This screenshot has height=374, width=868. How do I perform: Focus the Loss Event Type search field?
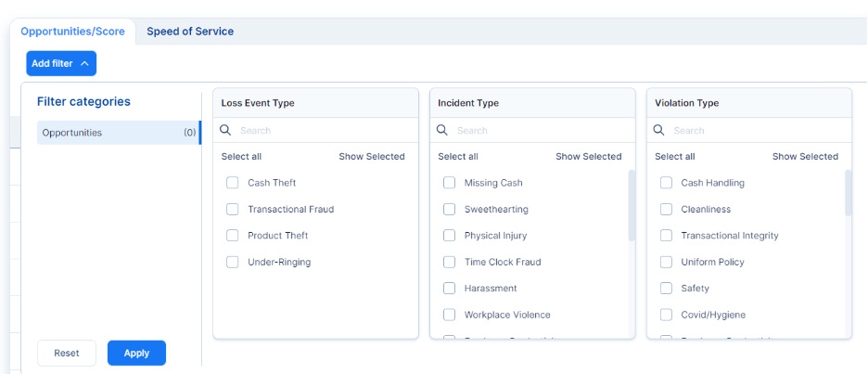315,131
